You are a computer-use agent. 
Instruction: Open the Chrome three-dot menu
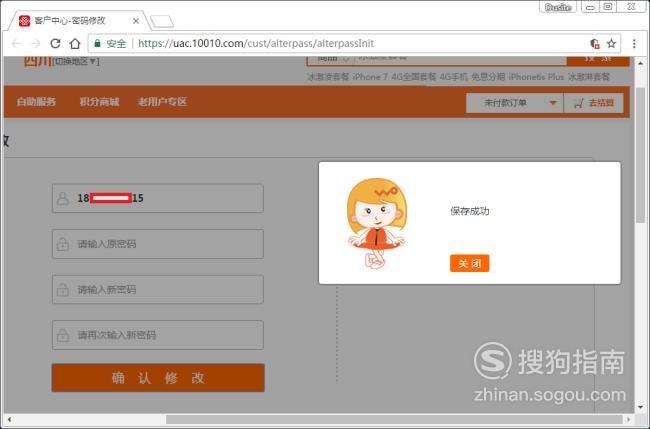[634, 44]
